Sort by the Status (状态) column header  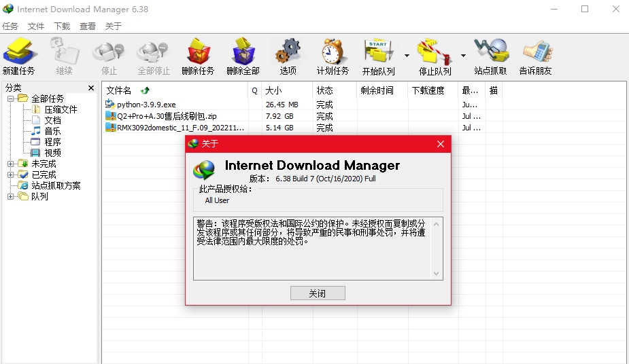[335, 90]
